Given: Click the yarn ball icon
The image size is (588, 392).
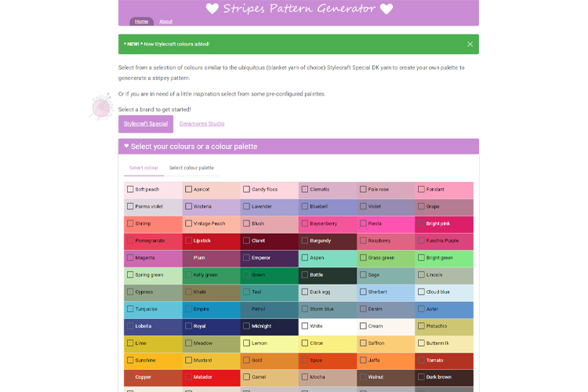Looking at the screenshot, I should (101, 106).
